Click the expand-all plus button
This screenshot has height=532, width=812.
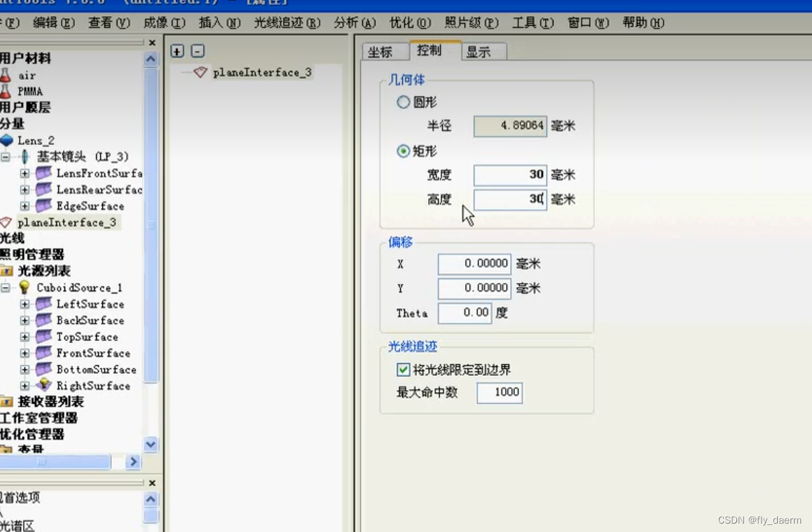[177, 51]
